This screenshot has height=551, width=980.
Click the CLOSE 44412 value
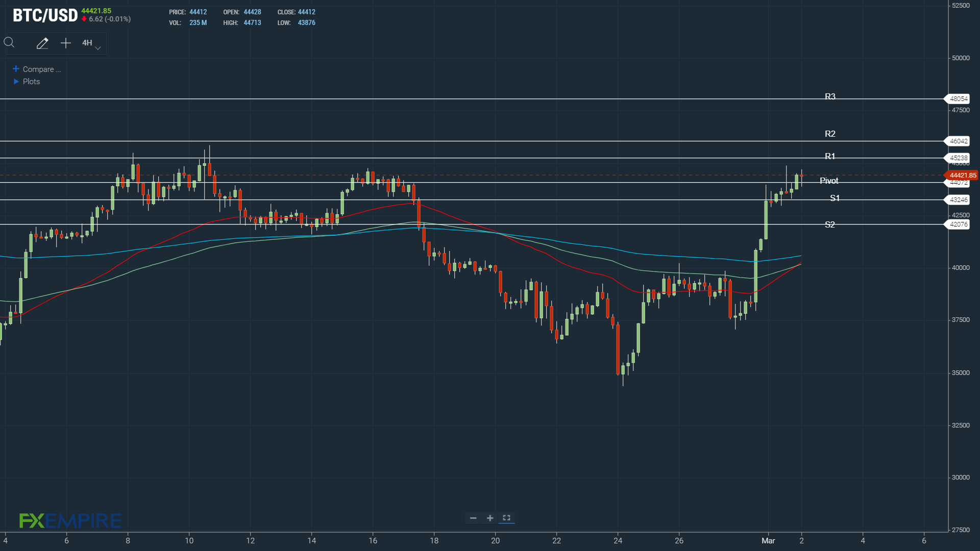coord(306,12)
